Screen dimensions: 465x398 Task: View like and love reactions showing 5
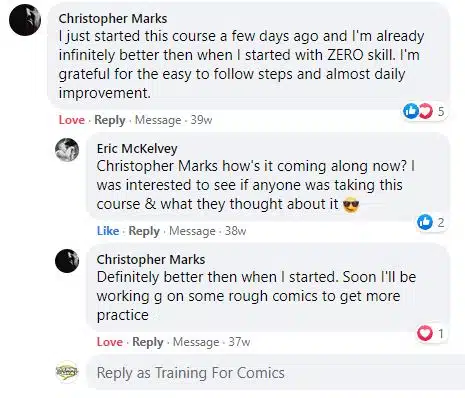[x=424, y=111]
